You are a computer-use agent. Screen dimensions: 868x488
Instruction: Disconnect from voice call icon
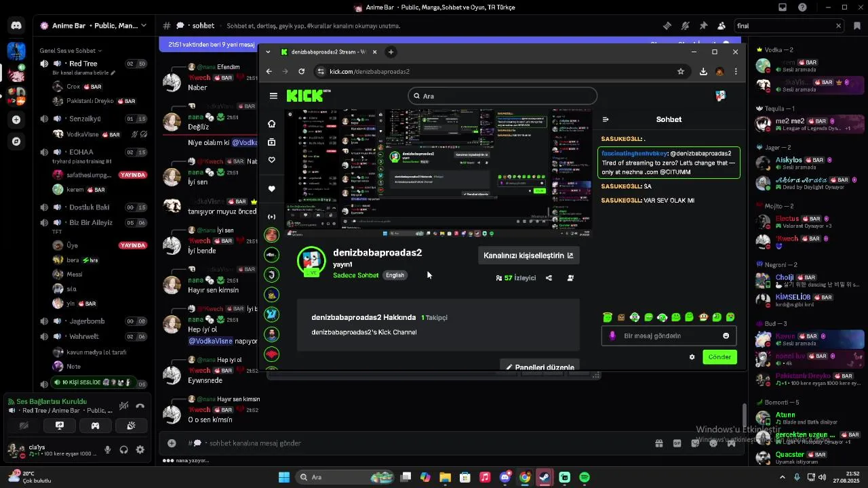(x=140, y=406)
